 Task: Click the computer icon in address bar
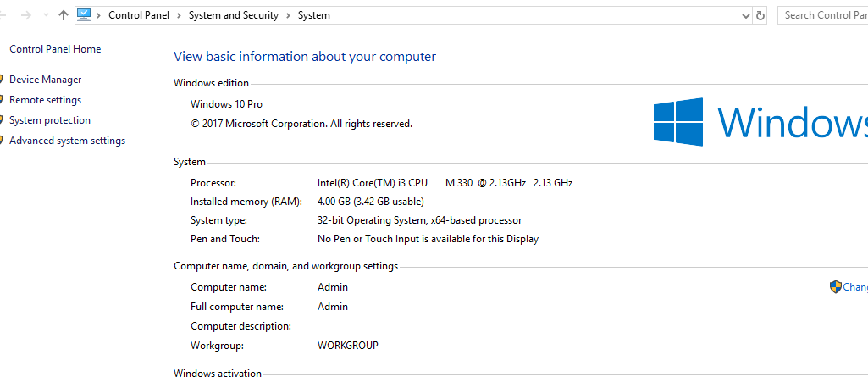pyautogui.click(x=84, y=14)
